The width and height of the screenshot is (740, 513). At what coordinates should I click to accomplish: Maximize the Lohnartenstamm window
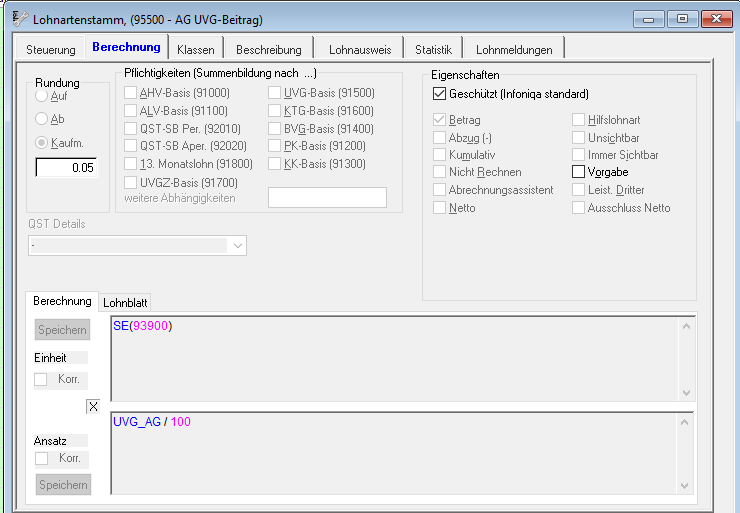682,19
